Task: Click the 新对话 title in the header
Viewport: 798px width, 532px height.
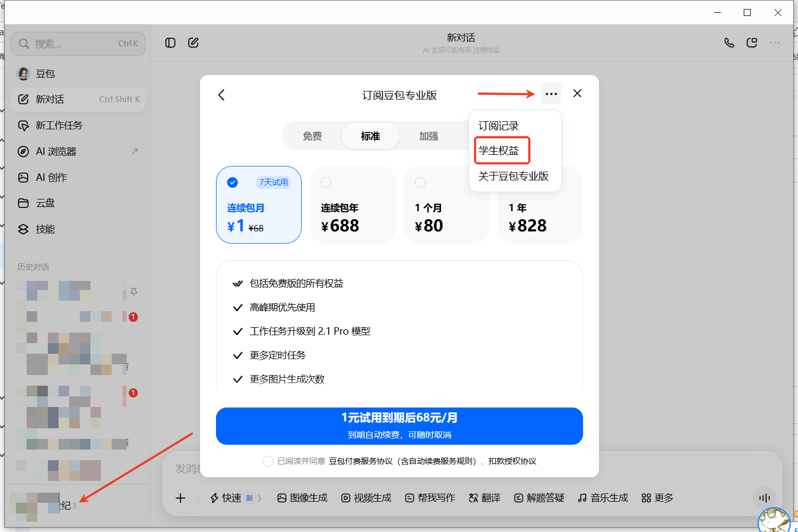Action: 461,38
